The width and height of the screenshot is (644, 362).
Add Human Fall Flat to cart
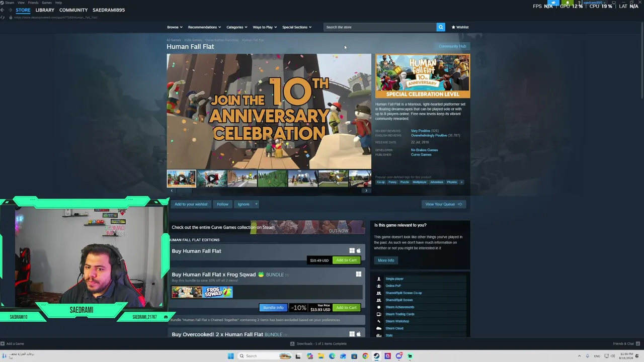click(346, 260)
